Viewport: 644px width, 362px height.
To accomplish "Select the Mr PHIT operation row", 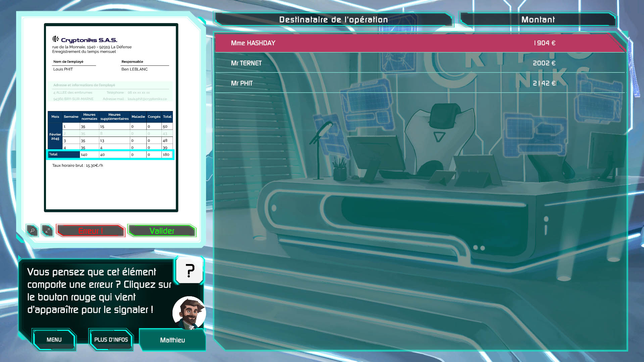I will (x=419, y=83).
